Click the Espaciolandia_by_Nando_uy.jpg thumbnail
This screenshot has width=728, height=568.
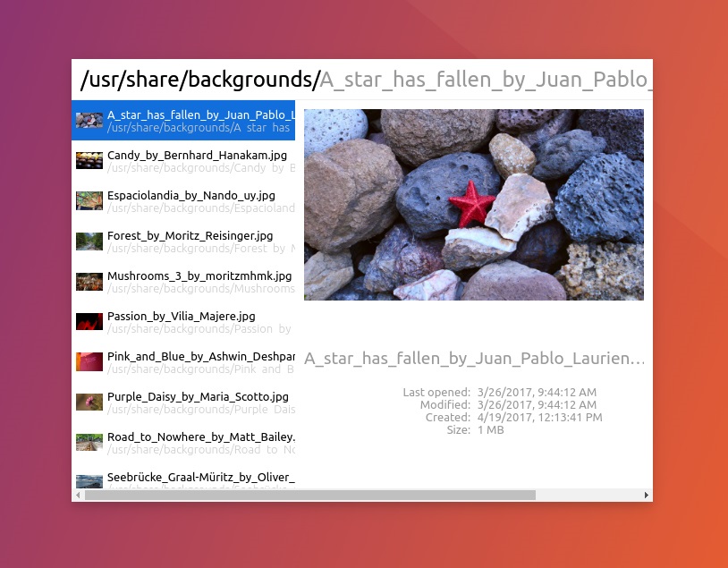click(x=89, y=200)
